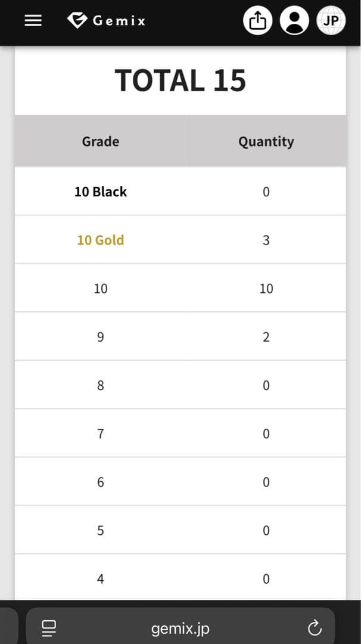Switch language using the JP globe icon
Viewport: 361px width, 644px height.
click(331, 20)
